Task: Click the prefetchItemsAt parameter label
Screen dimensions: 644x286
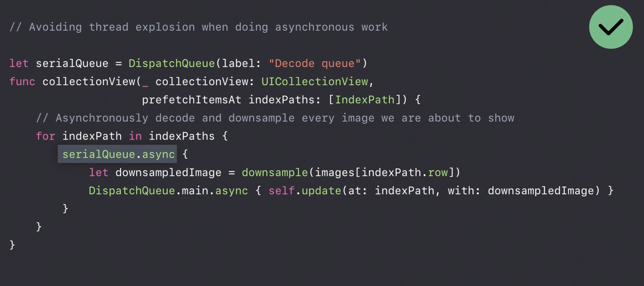Action: 191,100
